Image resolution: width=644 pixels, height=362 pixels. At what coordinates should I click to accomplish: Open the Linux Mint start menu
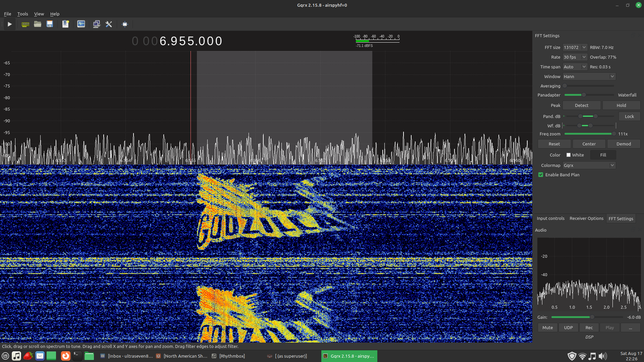5,356
